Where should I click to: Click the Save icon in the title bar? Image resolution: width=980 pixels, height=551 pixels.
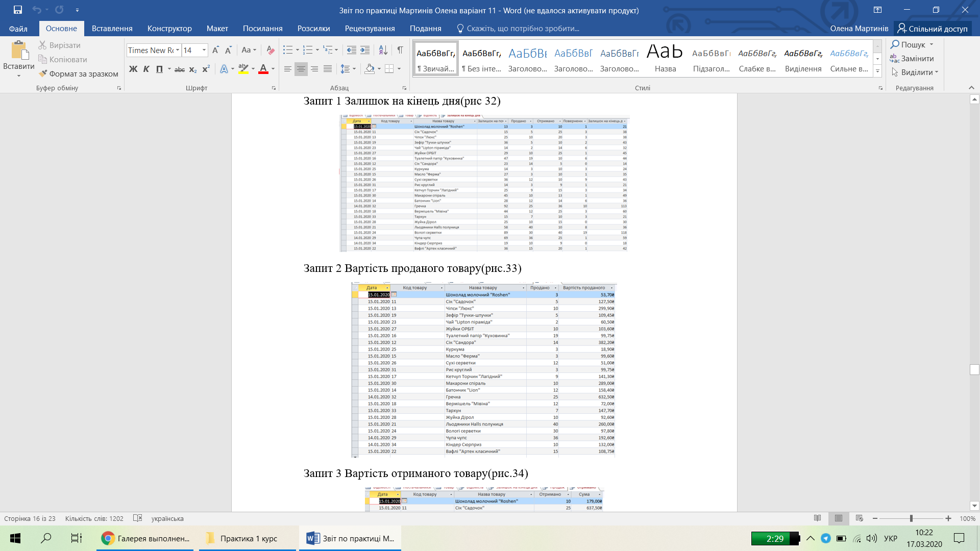pos(18,10)
